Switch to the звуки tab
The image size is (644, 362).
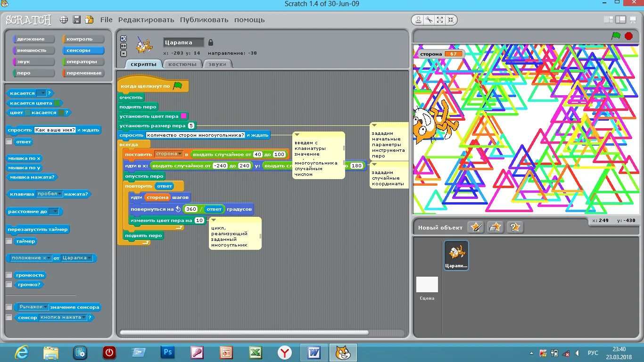217,64
